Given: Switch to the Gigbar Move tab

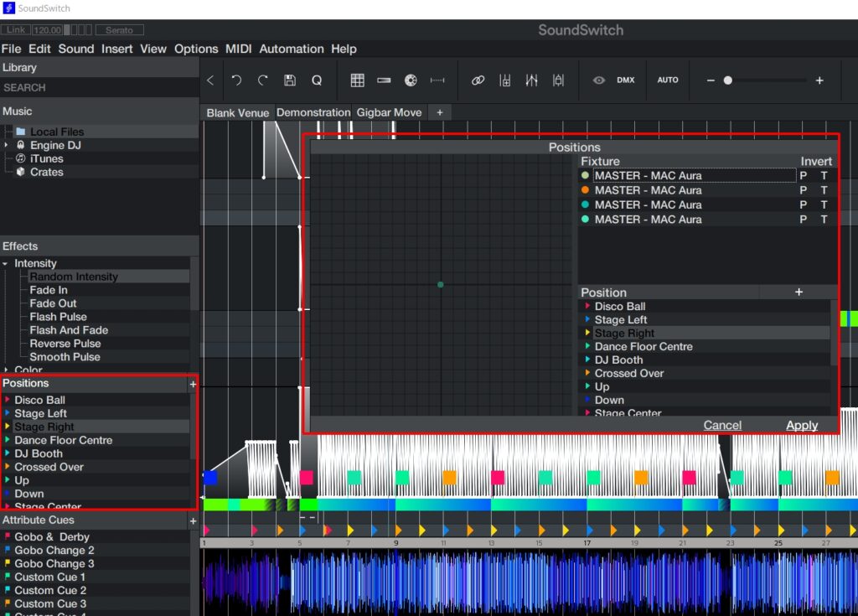Looking at the screenshot, I should click(389, 112).
